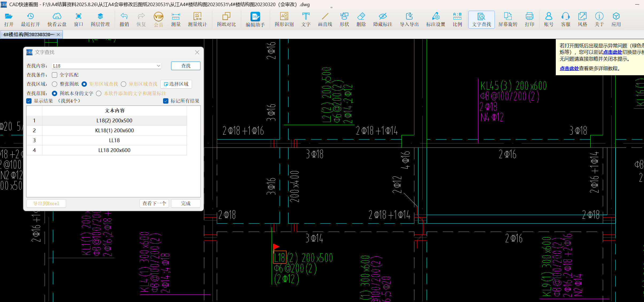Screen dimensions: 644x302
Task: Click the 查找 search button
Action: point(186,66)
